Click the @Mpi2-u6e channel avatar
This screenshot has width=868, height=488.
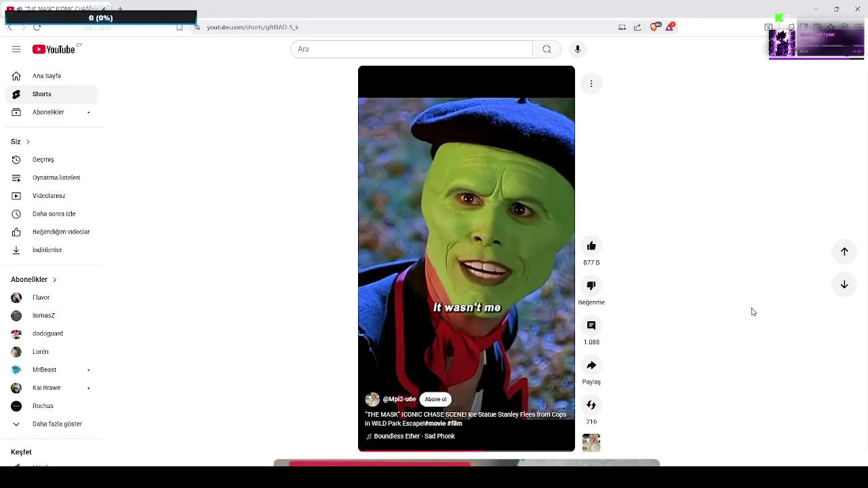(372, 399)
